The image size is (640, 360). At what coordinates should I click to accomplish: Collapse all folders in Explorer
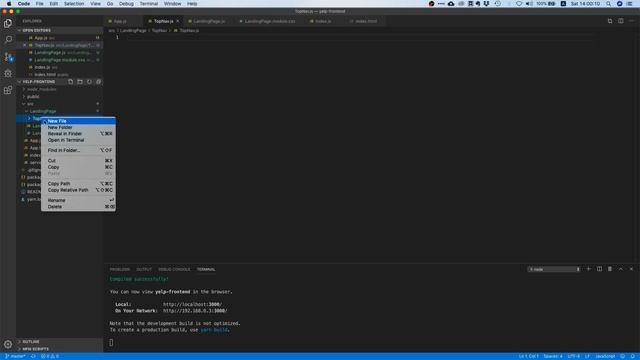click(98, 82)
